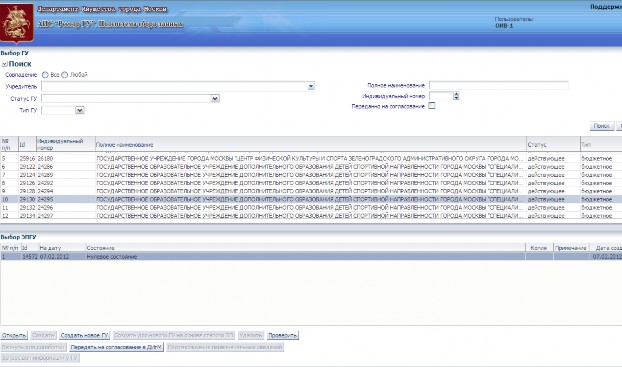This screenshot has height=367, width=622.
Task: Click the greyed-out Вернуть для доработки button
Action: pos(33,347)
